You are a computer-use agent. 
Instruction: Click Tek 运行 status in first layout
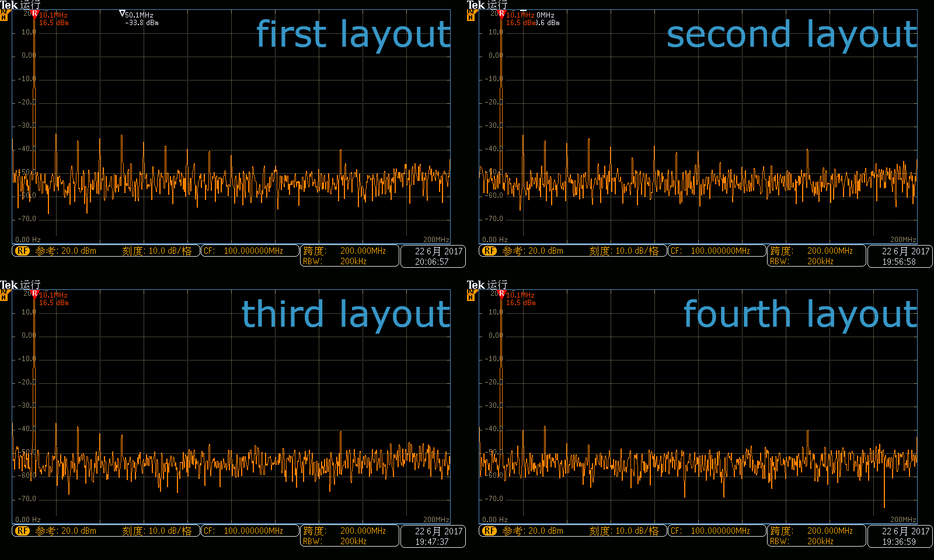(20, 5)
